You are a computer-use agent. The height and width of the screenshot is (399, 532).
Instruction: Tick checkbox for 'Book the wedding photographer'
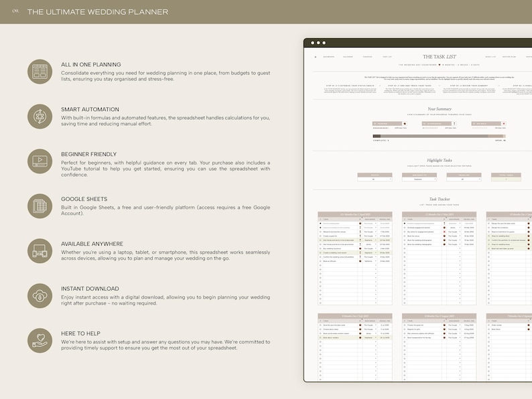pyautogui.click(x=405, y=240)
